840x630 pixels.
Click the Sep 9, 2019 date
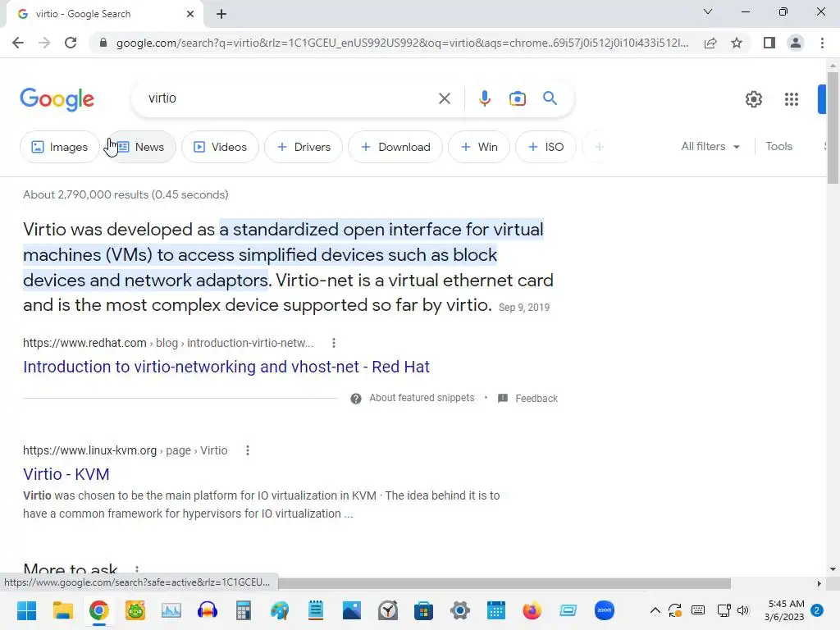tap(524, 308)
